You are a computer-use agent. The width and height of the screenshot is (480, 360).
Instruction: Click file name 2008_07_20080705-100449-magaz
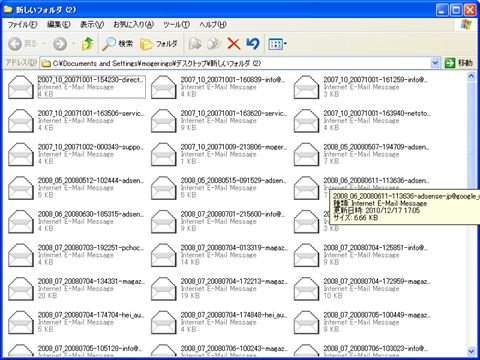[377, 315]
